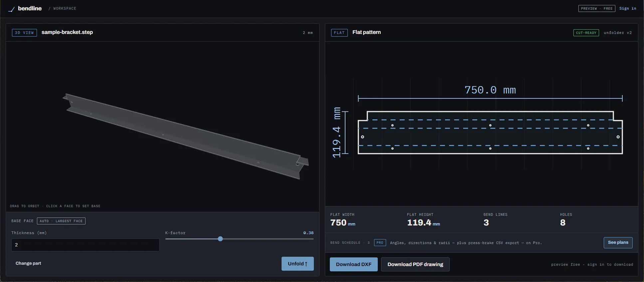This screenshot has width=644, height=282.
Task: Click the FLAT HEIGHT 119.4 mm value
Action: (x=423, y=223)
